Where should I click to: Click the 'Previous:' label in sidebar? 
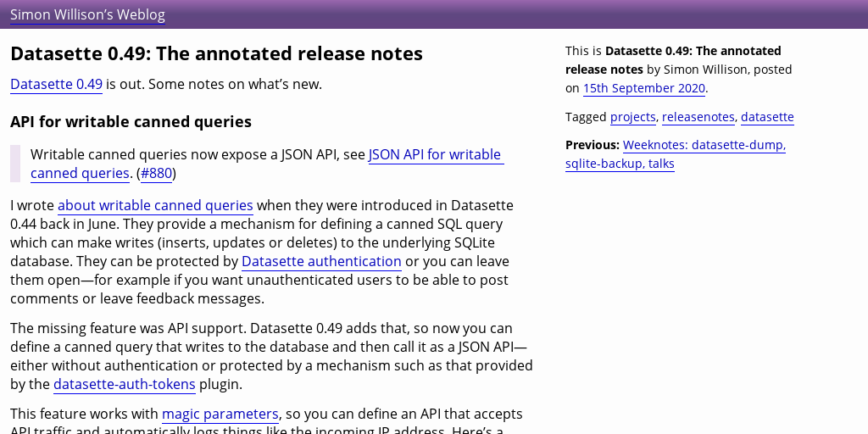(593, 146)
